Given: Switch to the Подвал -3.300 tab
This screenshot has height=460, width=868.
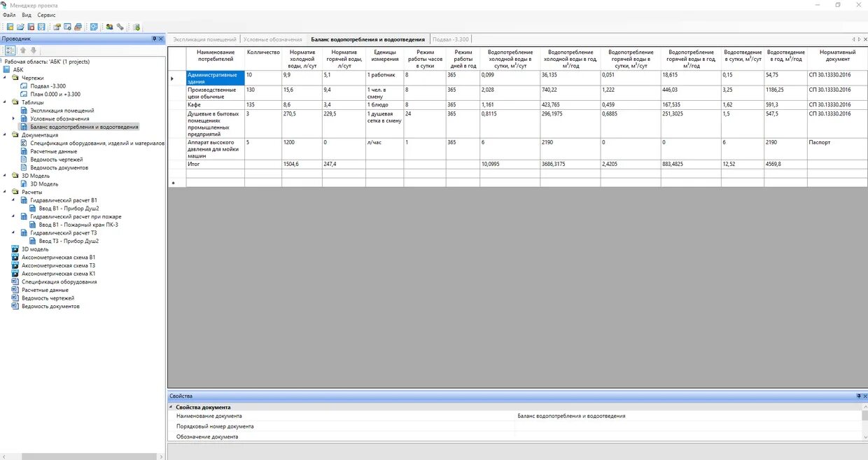Looking at the screenshot, I should pyautogui.click(x=451, y=39).
